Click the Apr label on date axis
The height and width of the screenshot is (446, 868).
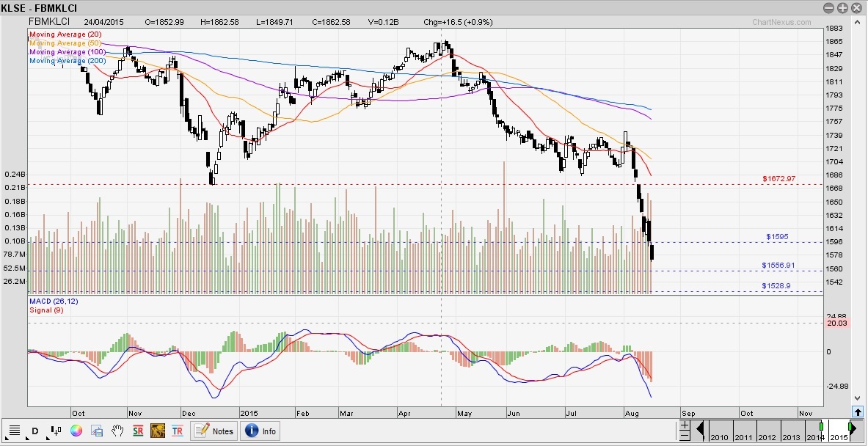tap(405, 413)
